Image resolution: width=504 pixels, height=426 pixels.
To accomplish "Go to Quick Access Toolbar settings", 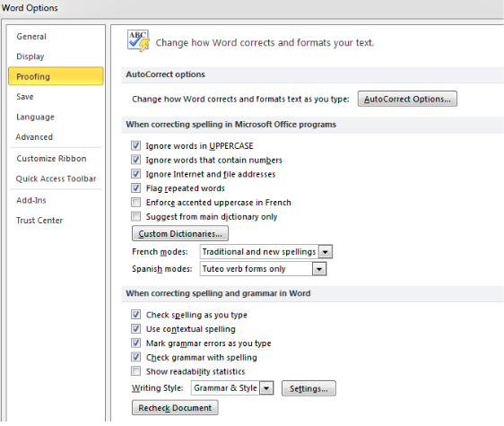I will (x=56, y=178).
